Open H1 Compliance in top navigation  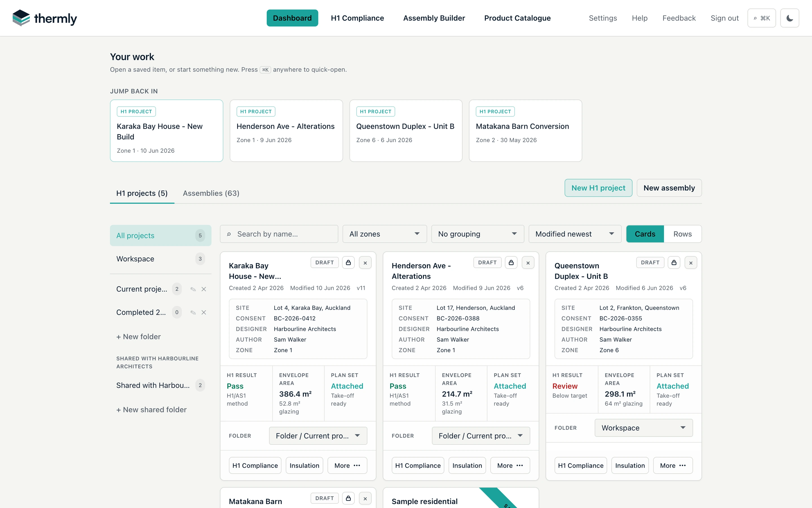[x=357, y=18]
